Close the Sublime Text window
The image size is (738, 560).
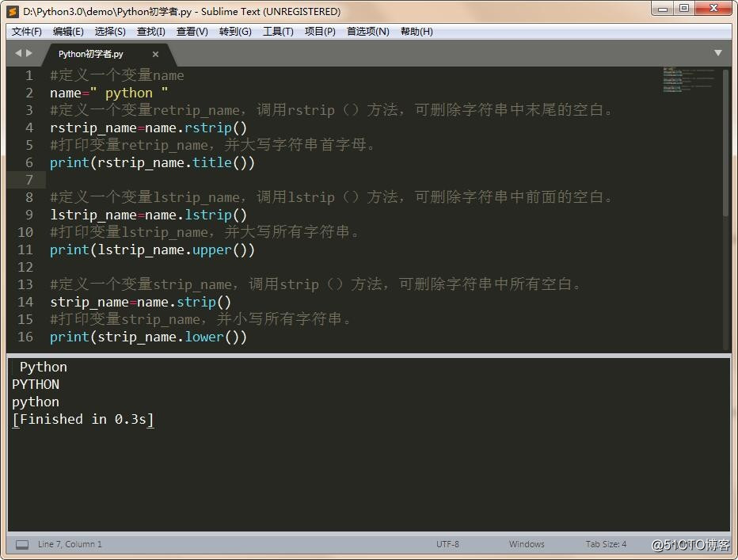(713, 9)
